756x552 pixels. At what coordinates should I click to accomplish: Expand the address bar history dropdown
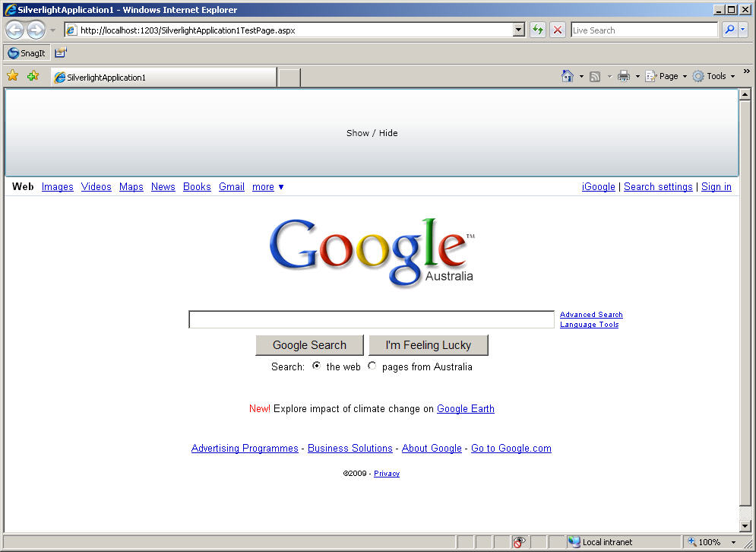click(x=519, y=30)
